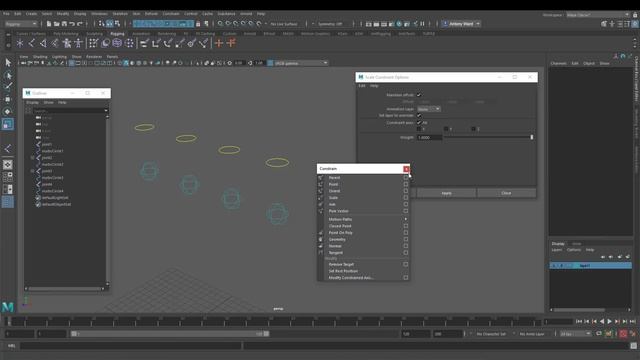Select the Create Locator shelf icon
640x360 pixels.
pos(20,43)
